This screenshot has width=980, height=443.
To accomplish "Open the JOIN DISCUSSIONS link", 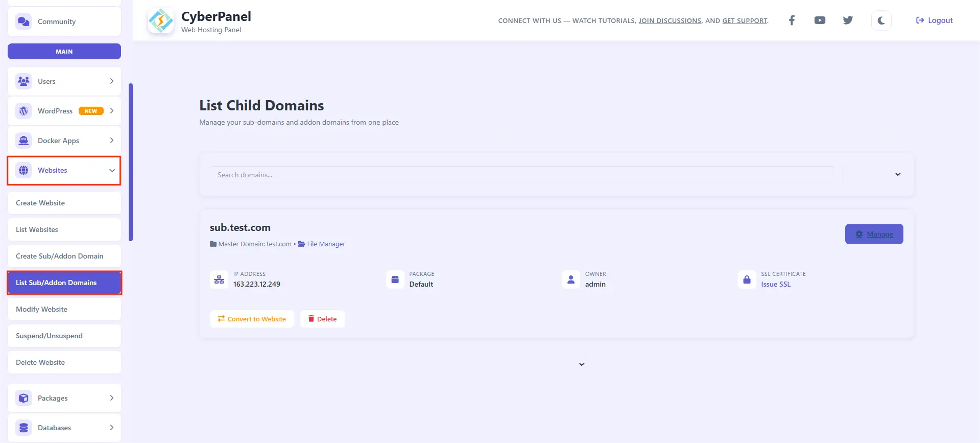I will coord(670,21).
